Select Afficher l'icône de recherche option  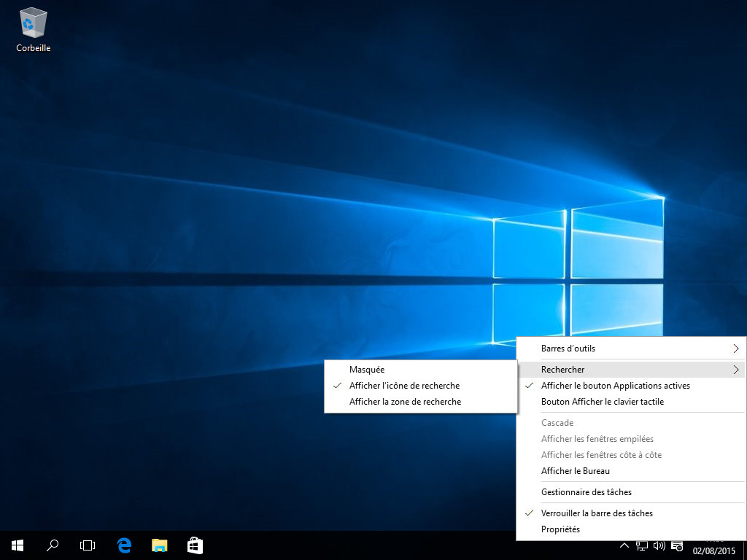pyautogui.click(x=404, y=386)
